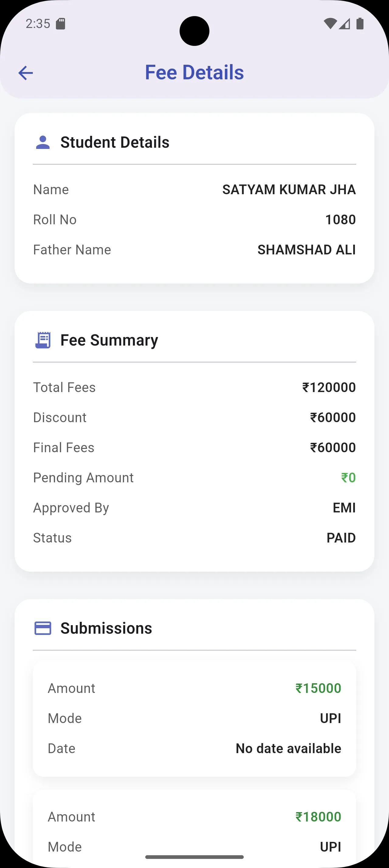Open the ₹15000 submission card
The height and width of the screenshot is (868, 389).
(194, 719)
